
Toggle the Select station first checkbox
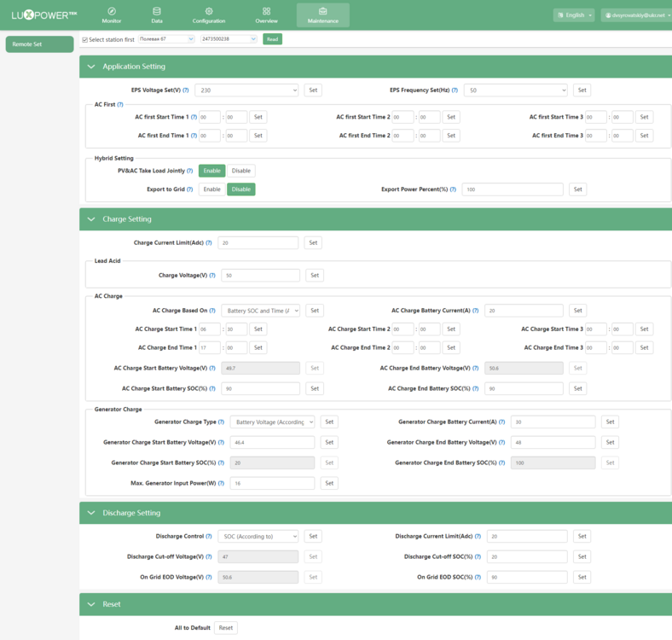coord(84,39)
